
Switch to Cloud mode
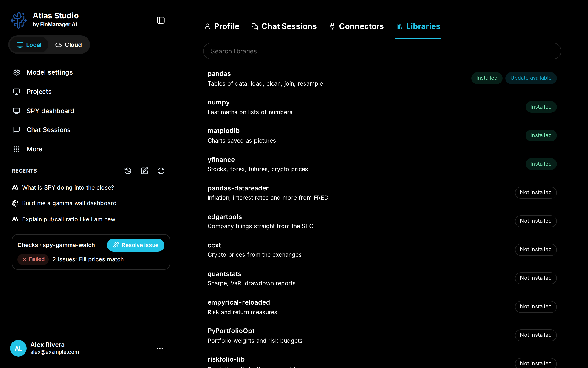(x=68, y=45)
